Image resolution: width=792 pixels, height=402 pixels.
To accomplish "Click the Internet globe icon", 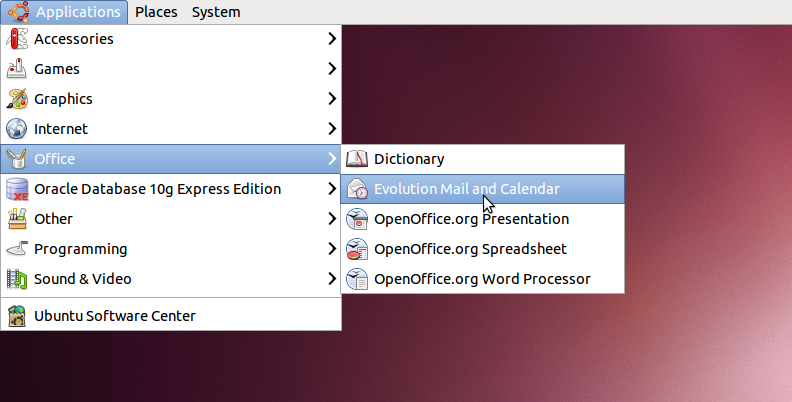I will (x=17, y=129).
